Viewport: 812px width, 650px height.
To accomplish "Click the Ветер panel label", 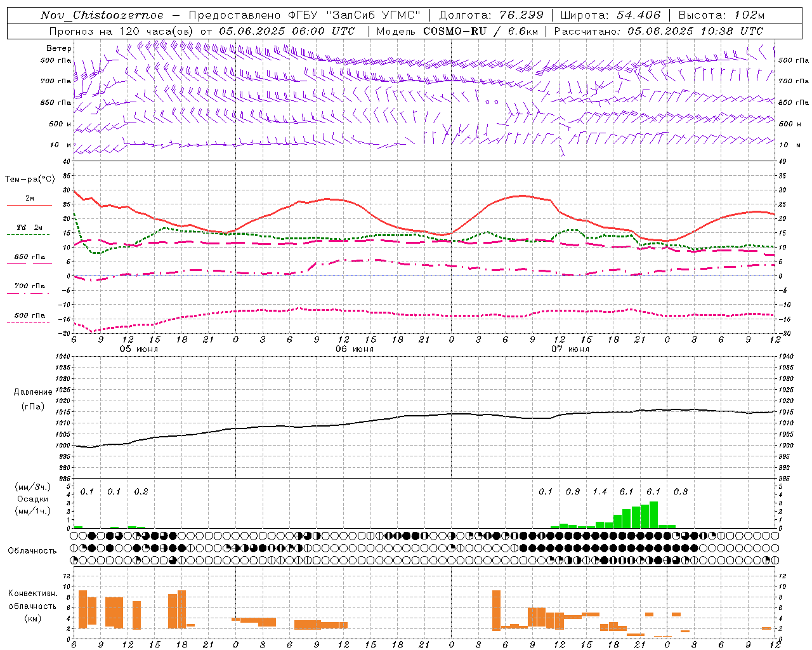I will [59, 48].
